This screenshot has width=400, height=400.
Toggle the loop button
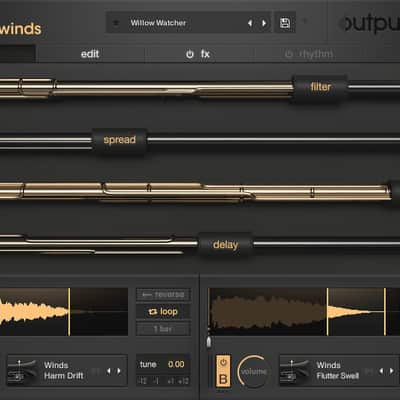point(163,312)
